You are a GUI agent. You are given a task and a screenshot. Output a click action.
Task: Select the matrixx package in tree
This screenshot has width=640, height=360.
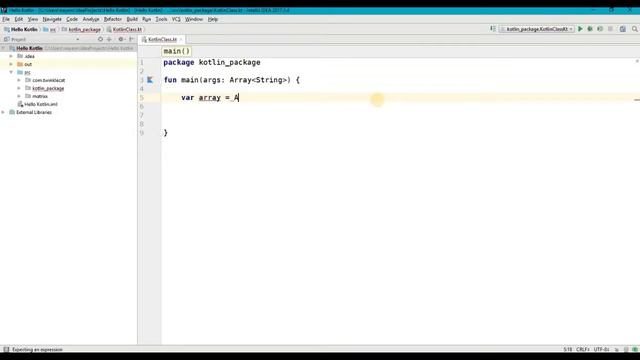coord(40,96)
